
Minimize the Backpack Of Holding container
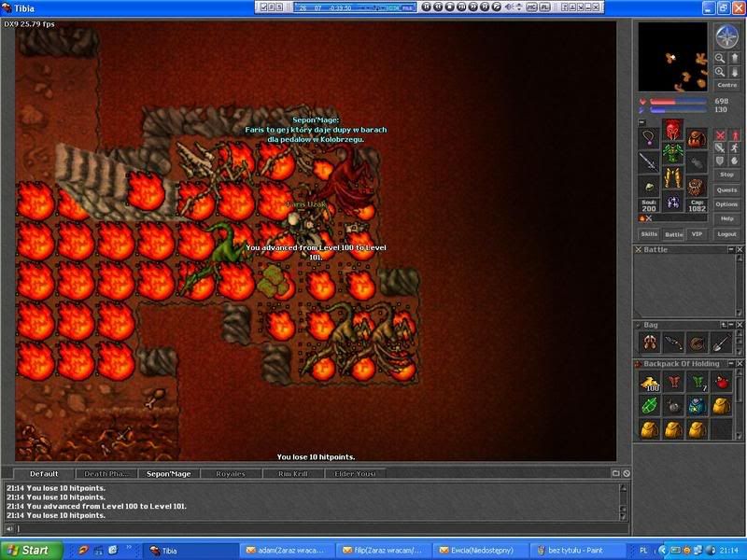pyautogui.click(x=731, y=363)
